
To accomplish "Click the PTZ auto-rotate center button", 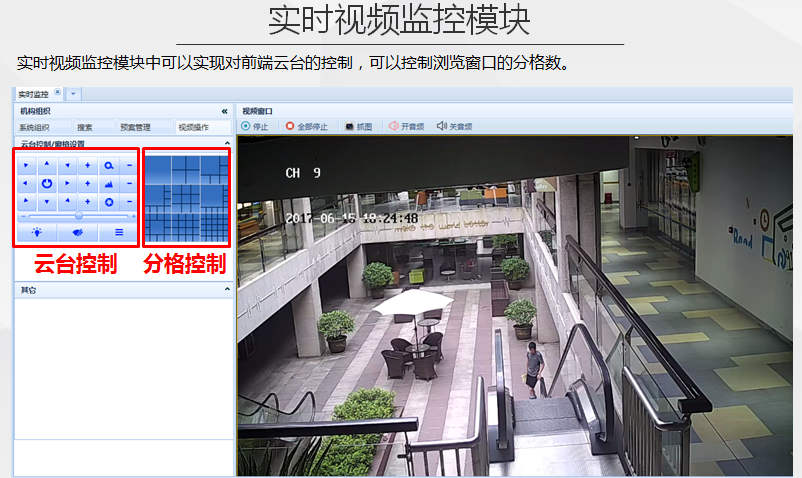I will pyautogui.click(x=46, y=184).
